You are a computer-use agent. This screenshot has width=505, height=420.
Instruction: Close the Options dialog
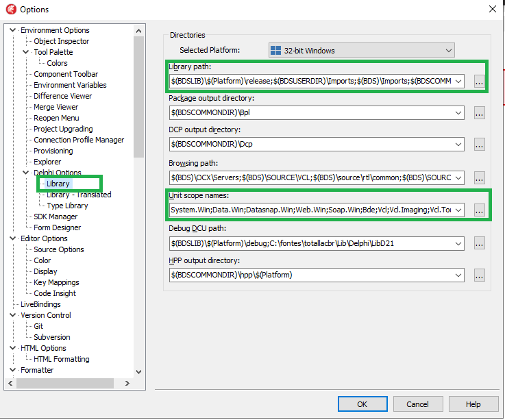click(493, 9)
